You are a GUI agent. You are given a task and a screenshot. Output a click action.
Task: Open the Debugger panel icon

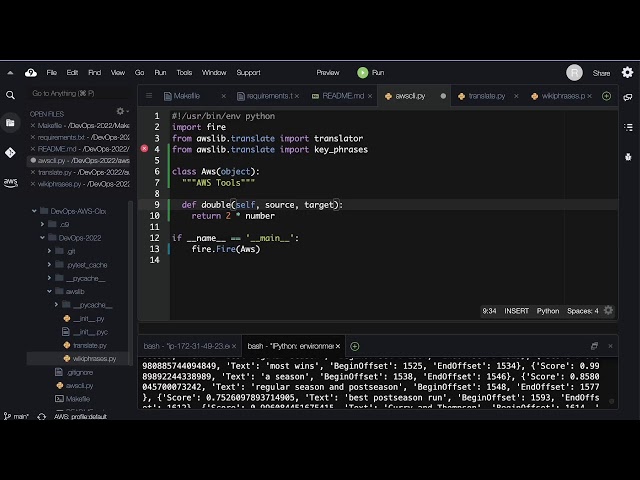[x=628, y=157]
